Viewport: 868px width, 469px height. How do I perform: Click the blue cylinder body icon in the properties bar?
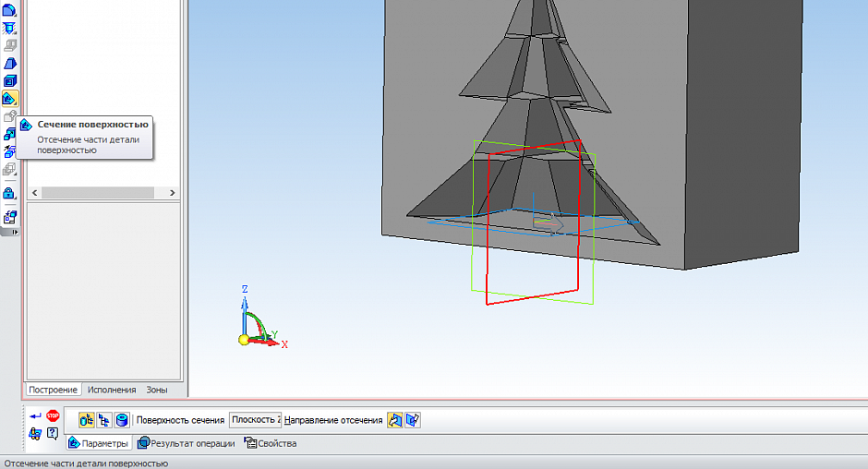pos(122,420)
